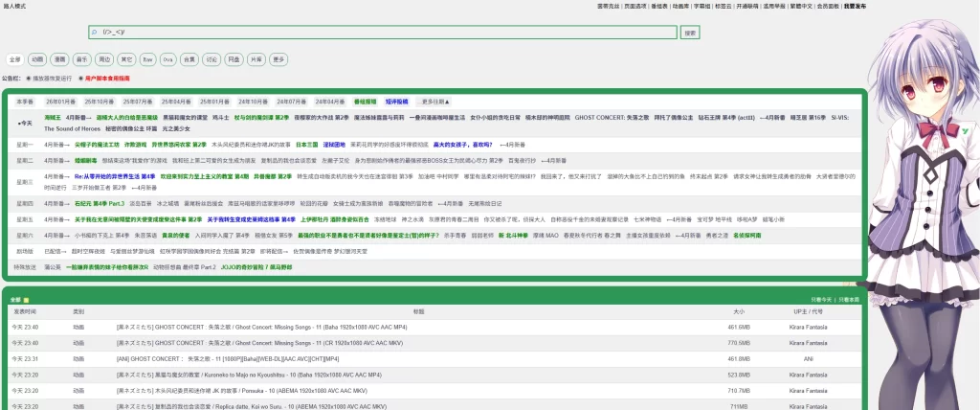
Task: Select the 24年10月番 season tab
Action: point(253,102)
